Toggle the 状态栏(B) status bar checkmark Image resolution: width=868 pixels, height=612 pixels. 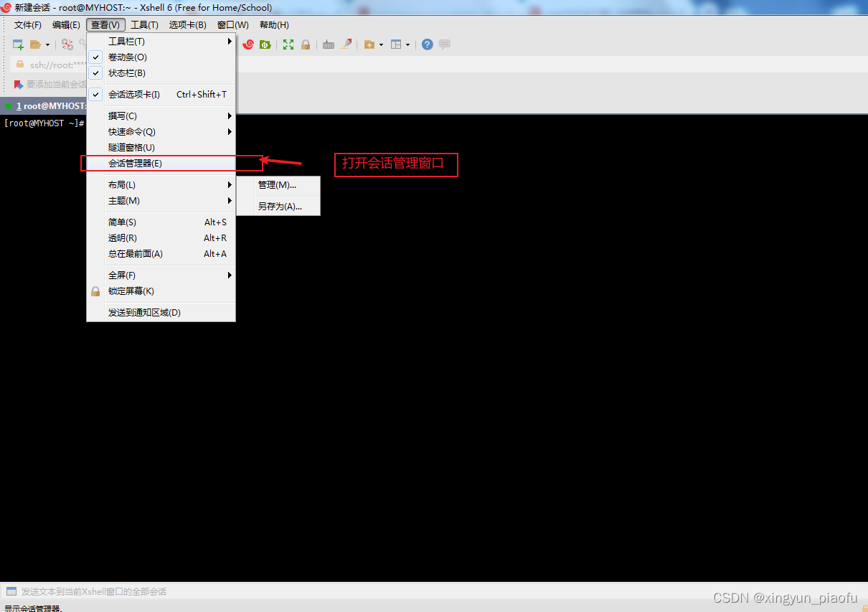pyautogui.click(x=96, y=73)
